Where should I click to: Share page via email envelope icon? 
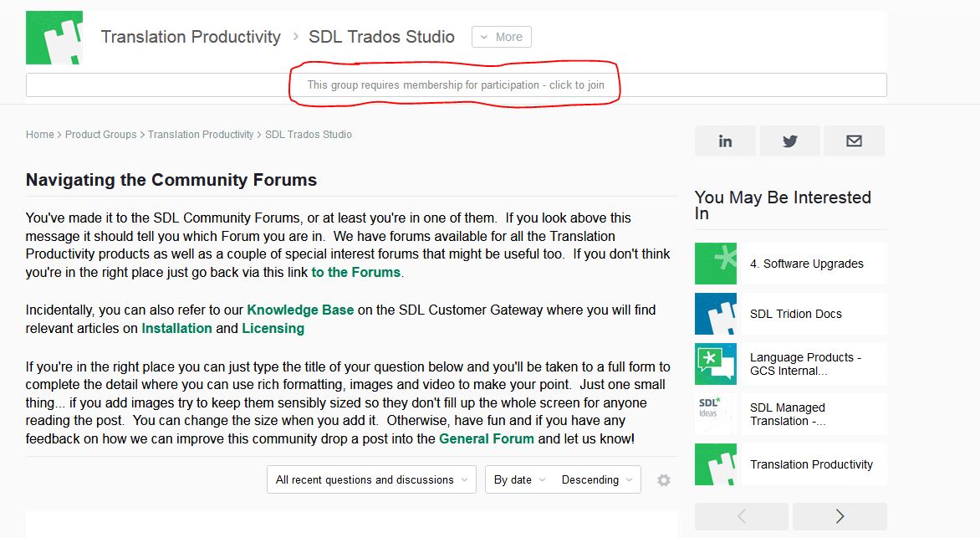tap(855, 141)
